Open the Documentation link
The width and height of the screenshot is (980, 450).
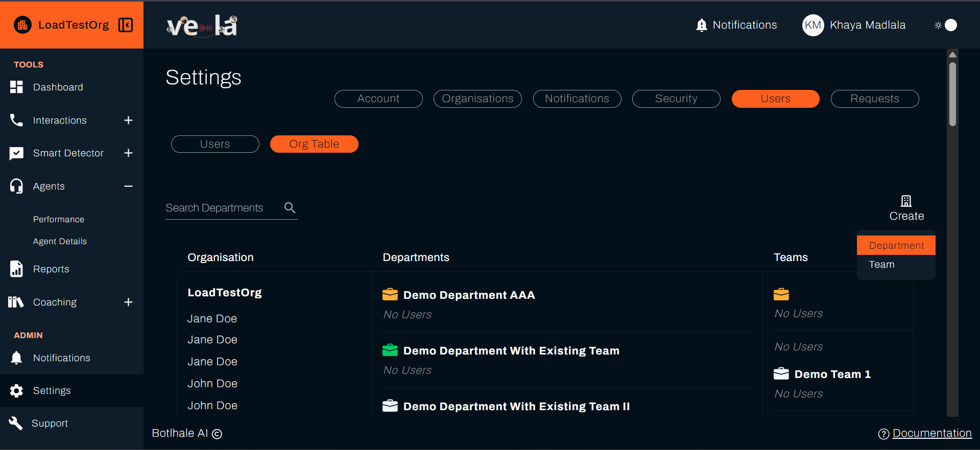point(931,433)
